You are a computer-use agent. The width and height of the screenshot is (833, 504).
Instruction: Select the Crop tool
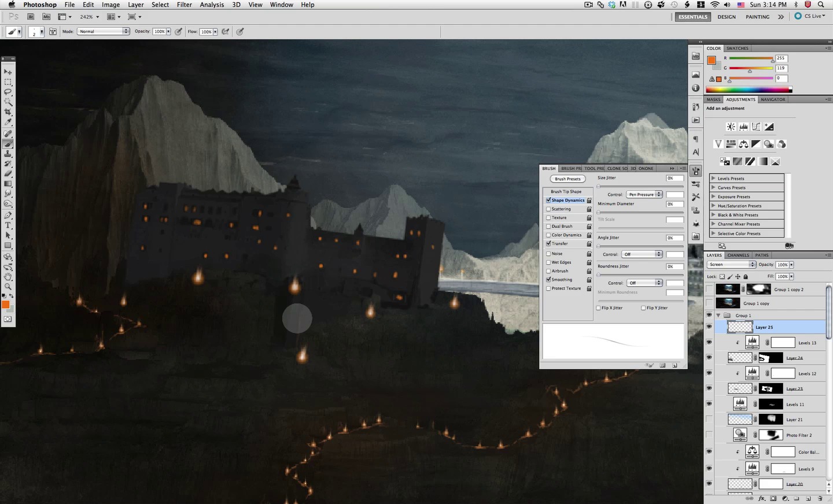click(8, 112)
